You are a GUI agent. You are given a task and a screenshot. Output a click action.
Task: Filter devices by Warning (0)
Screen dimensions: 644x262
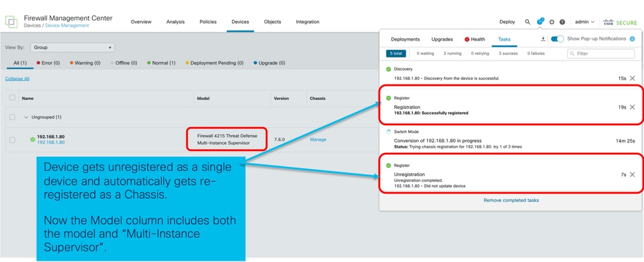tap(85, 63)
